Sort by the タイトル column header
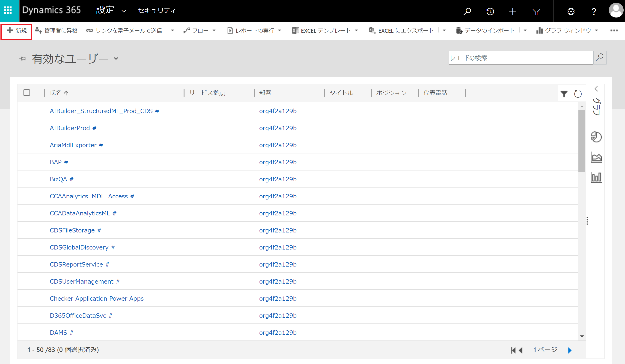This screenshot has height=364, width=625. pyautogui.click(x=341, y=93)
